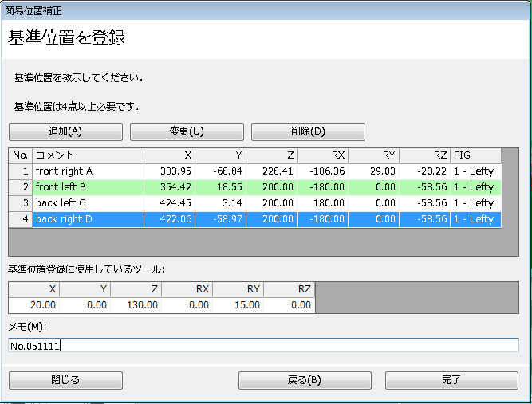Click the FIG column header
This screenshot has height=404, width=532.
475,155
